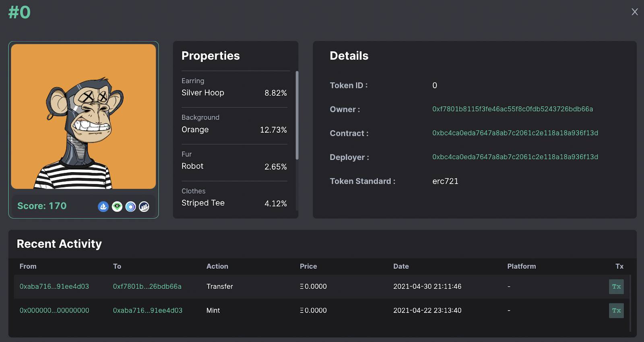This screenshot has width=644, height=342.
Task: Click the Token ID value 0
Action: click(x=435, y=85)
